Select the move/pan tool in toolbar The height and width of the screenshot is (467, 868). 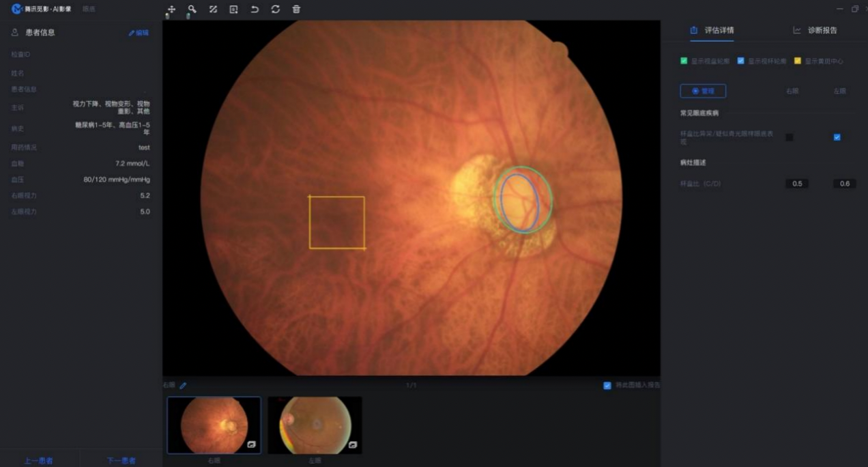pyautogui.click(x=171, y=10)
